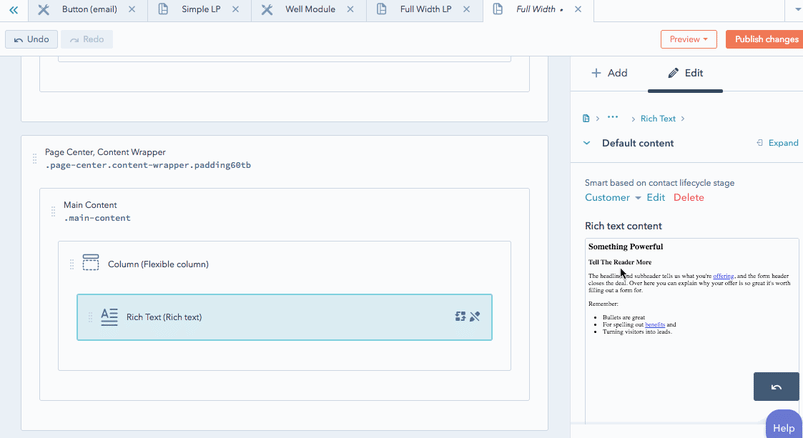The width and height of the screenshot is (803, 438).
Task: Click drag handle of Column row
Action: 72,264
